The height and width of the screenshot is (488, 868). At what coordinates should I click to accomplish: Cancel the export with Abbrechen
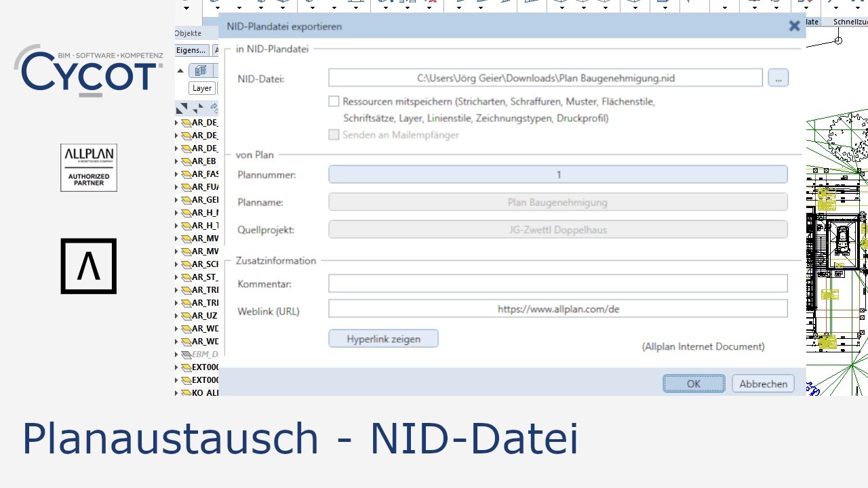point(764,384)
